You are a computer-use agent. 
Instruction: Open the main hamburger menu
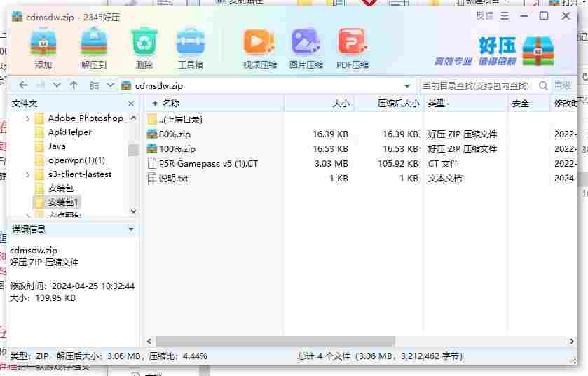coord(505,16)
